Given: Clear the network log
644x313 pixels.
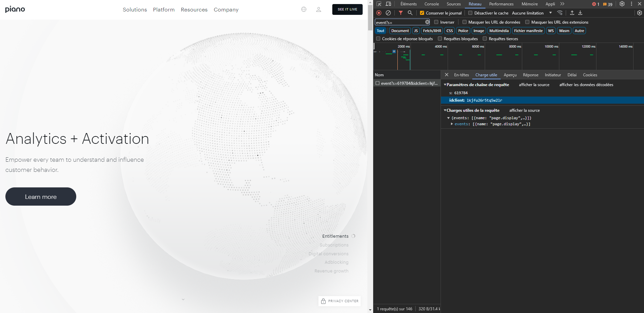Looking at the screenshot, I should [388, 13].
